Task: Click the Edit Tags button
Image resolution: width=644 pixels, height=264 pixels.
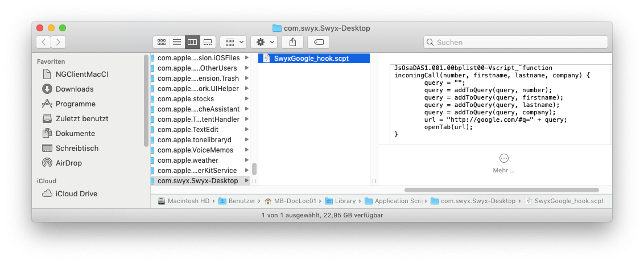Action: (319, 42)
